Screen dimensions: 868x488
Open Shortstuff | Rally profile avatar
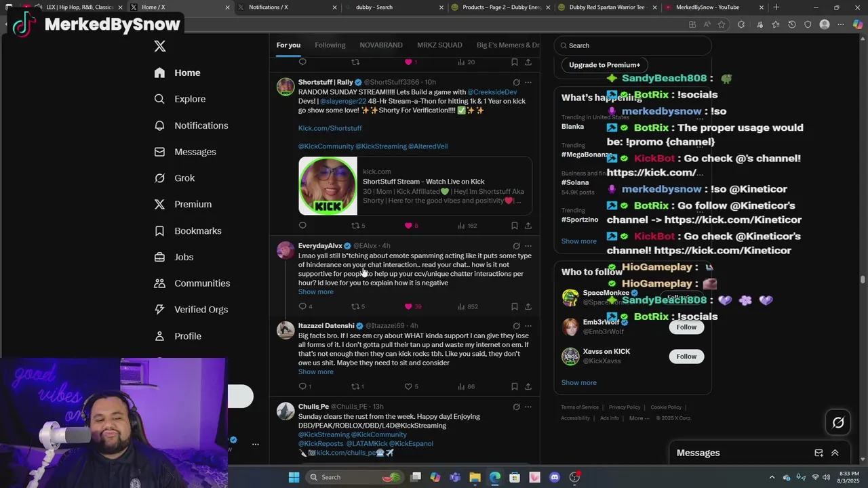tap(285, 87)
